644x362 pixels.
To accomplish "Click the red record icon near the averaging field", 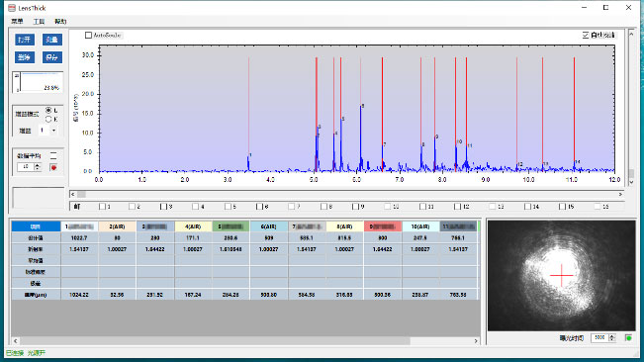I will pos(53,167).
